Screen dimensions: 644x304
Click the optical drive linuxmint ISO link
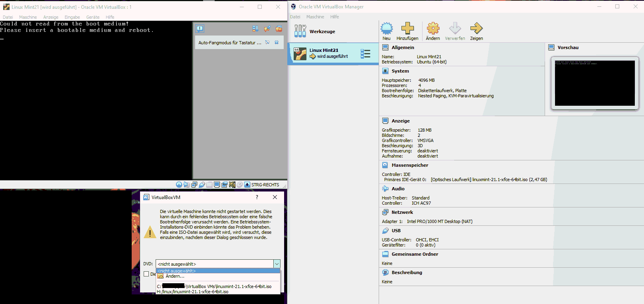coord(489,180)
